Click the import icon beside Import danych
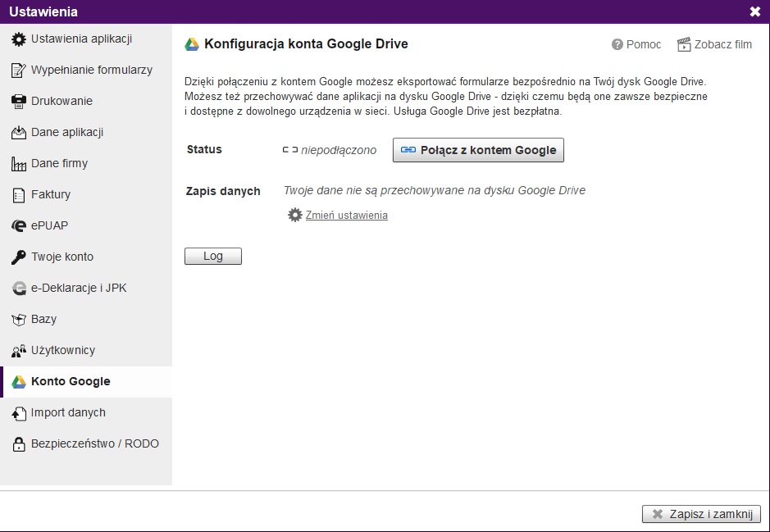This screenshot has width=770, height=532. pos(19,413)
